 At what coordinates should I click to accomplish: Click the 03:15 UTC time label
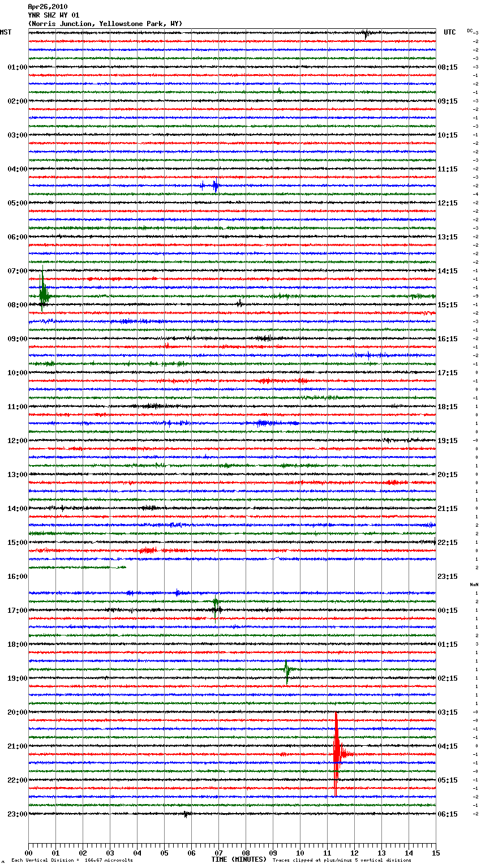pos(448,712)
